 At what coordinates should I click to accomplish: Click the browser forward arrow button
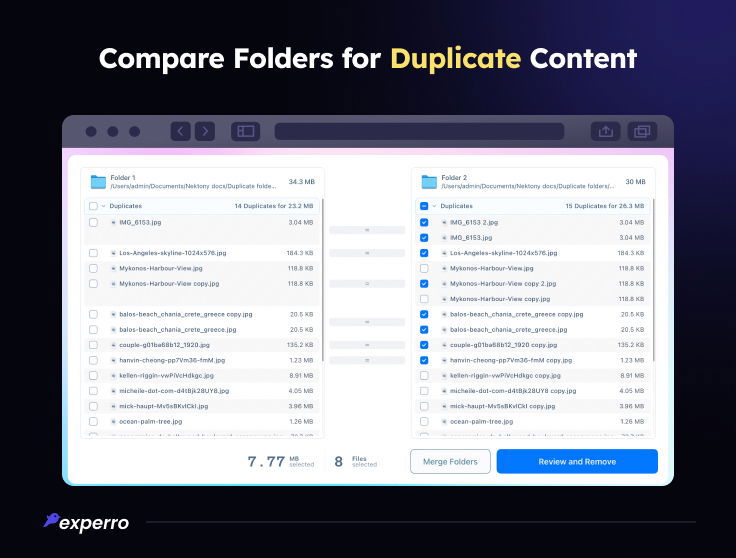pos(205,131)
